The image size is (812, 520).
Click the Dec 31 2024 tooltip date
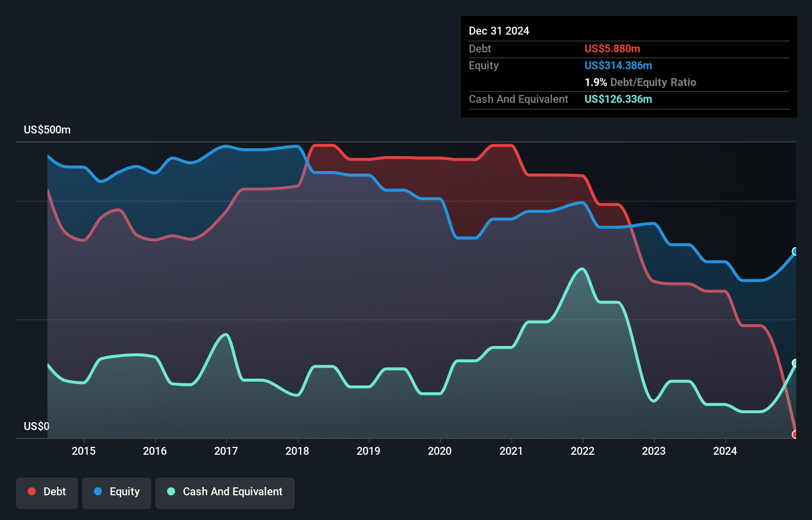pyautogui.click(x=499, y=31)
